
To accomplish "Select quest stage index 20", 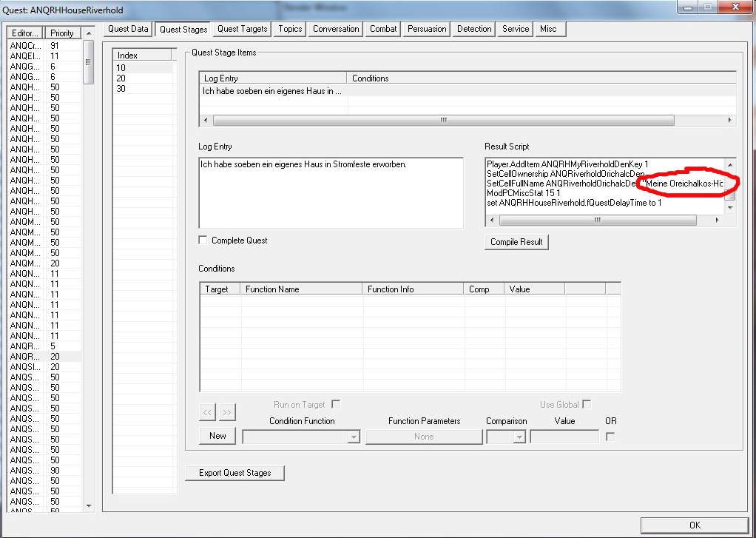I will point(121,78).
